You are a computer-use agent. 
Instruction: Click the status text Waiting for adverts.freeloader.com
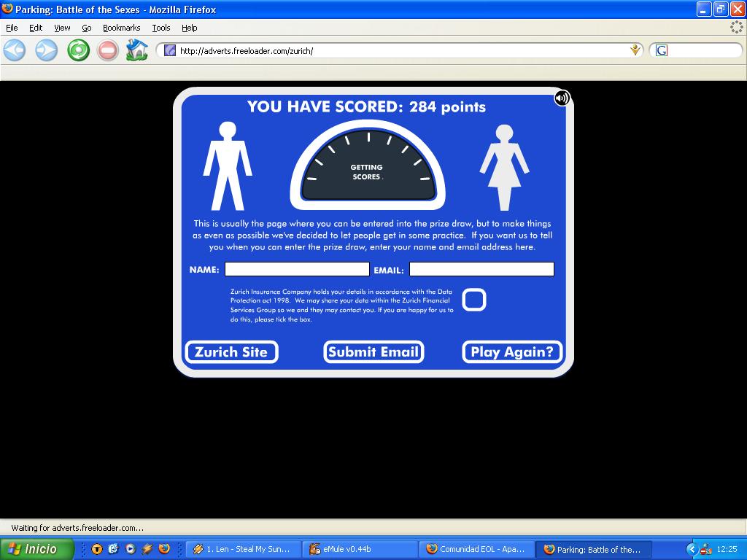tap(77, 528)
